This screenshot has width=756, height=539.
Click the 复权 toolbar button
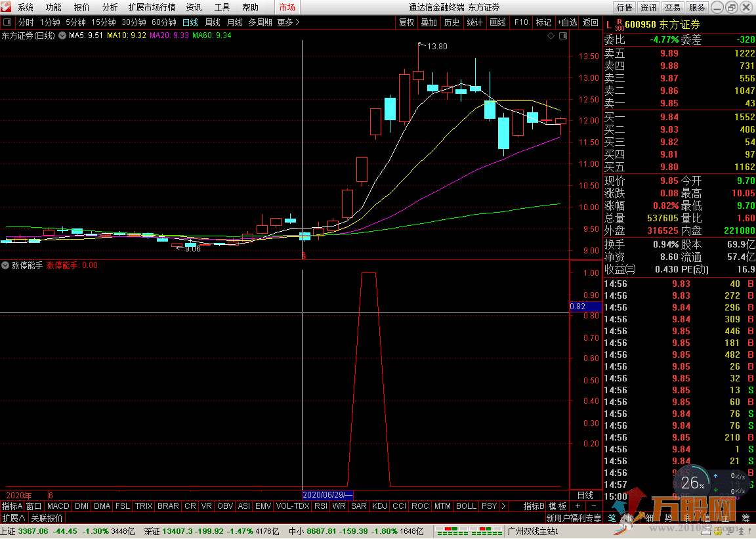(406, 22)
